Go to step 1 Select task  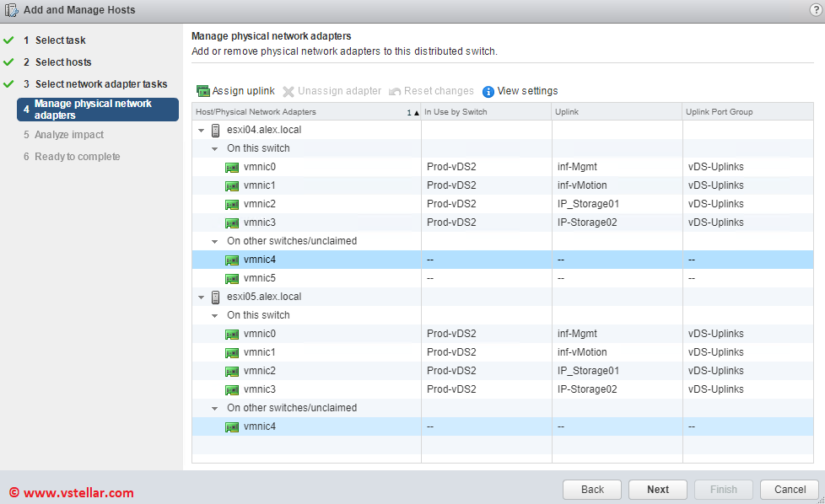click(x=59, y=40)
